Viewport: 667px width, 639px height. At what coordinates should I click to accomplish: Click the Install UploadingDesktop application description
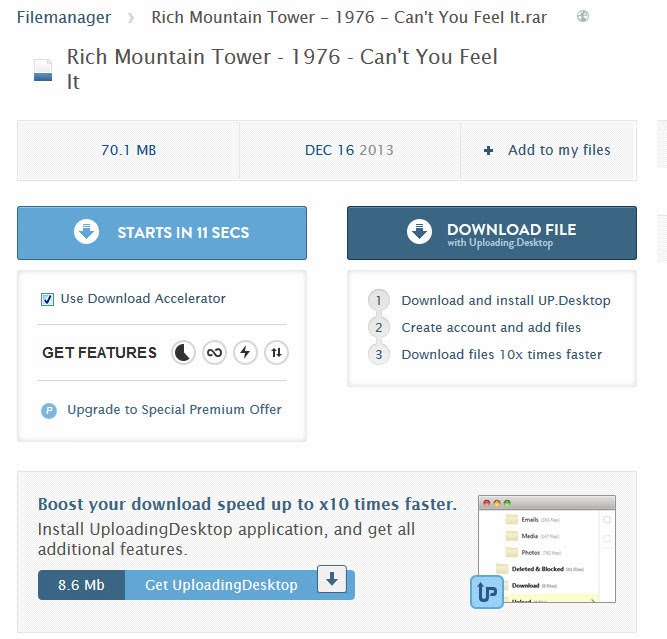point(226,539)
